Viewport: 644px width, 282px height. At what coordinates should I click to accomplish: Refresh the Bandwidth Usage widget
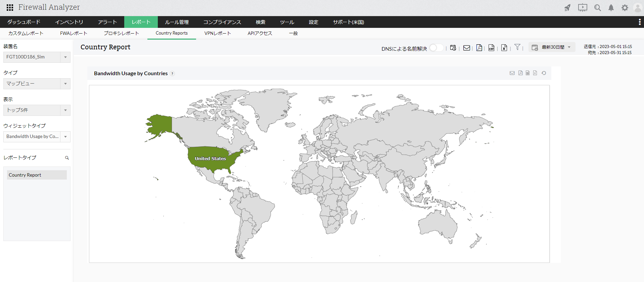pos(544,73)
